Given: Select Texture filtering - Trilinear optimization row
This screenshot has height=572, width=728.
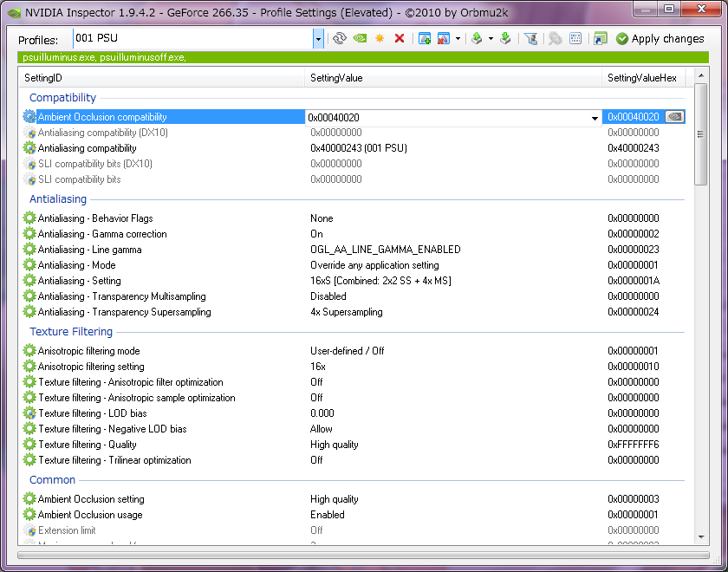Looking at the screenshot, I should coord(354,460).
